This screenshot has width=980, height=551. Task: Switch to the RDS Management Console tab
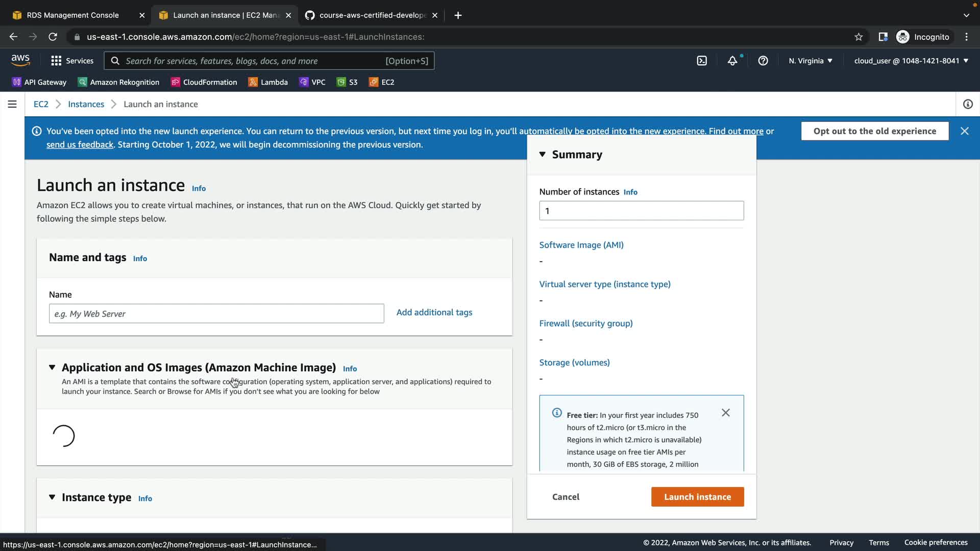tap(72, 15)
